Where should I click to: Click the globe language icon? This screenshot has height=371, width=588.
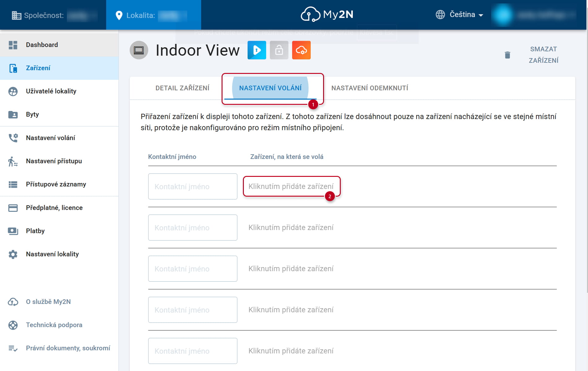pos(440,15)
